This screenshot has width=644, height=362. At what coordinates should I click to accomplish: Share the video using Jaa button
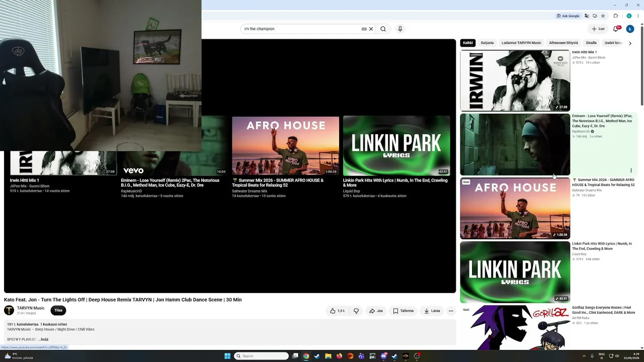pos(376,311)
